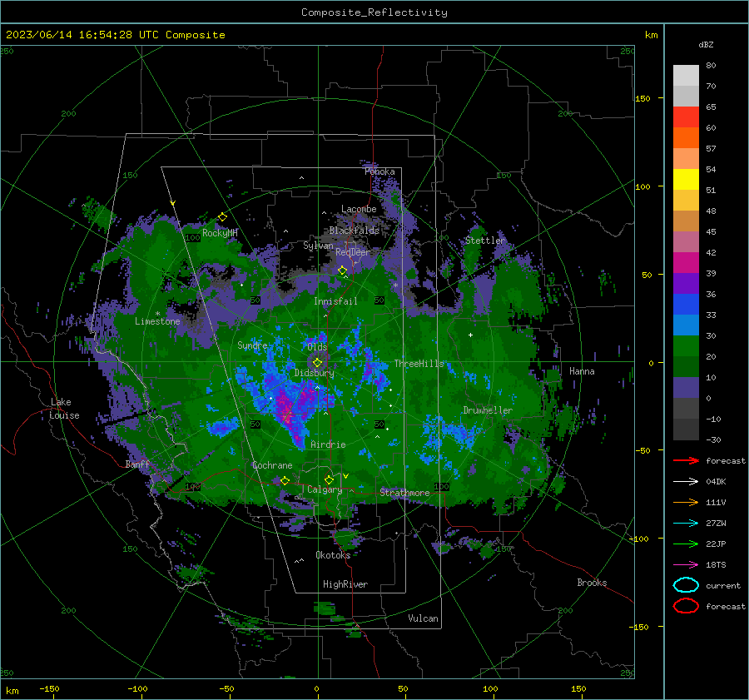Select the slate-violet swatch between 10 and 0 dBZ
749x700 pixels.
coord(686,388)
